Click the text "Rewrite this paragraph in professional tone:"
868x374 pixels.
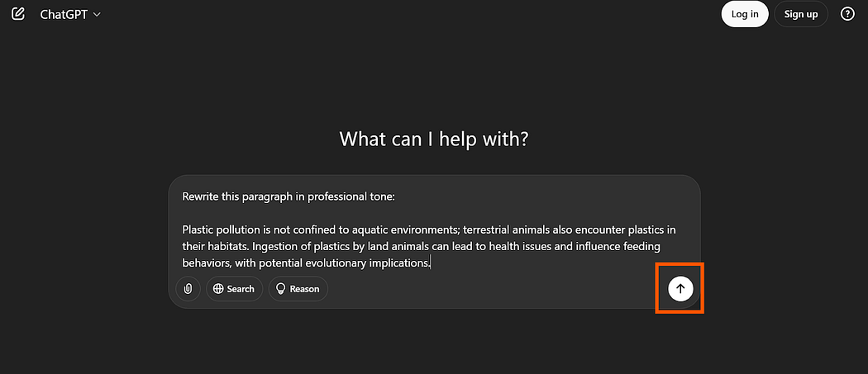pos(289,196)
